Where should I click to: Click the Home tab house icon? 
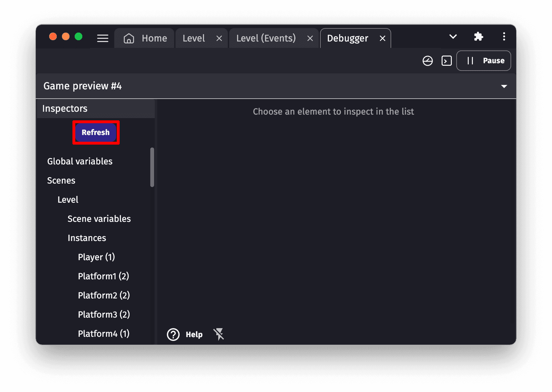pos(129,38)
